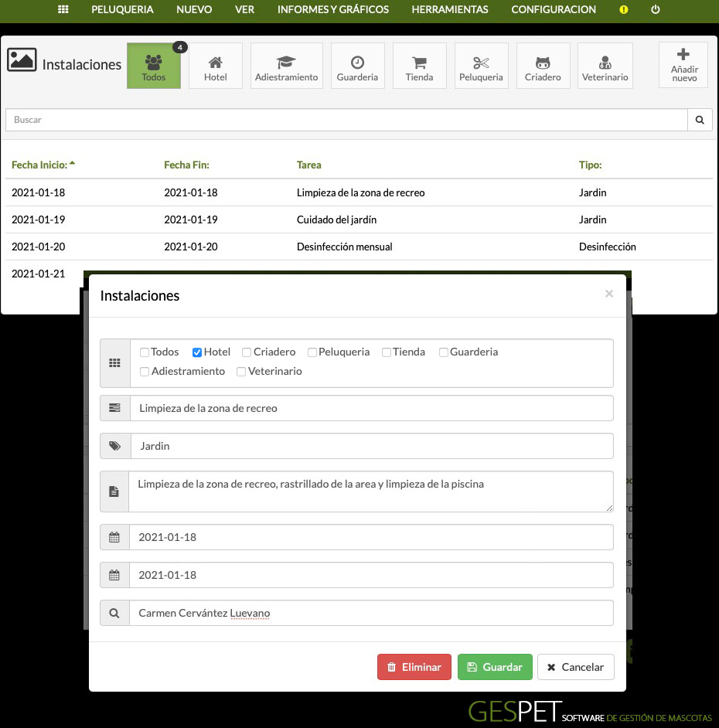Viewport: 719px width, 728px height.
Task: Sort by Tarea column header
Action: pyautogui.click(x=309, y=165)
